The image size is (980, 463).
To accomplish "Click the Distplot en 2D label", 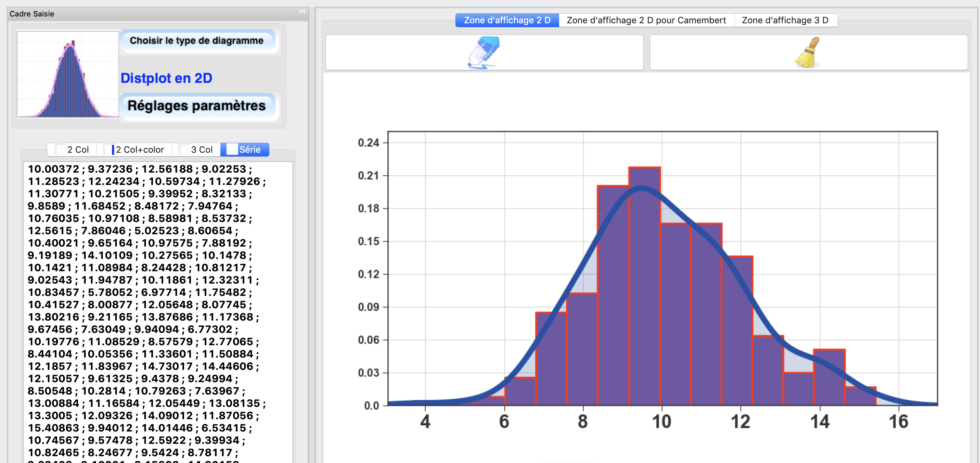I will pos(166,78).
